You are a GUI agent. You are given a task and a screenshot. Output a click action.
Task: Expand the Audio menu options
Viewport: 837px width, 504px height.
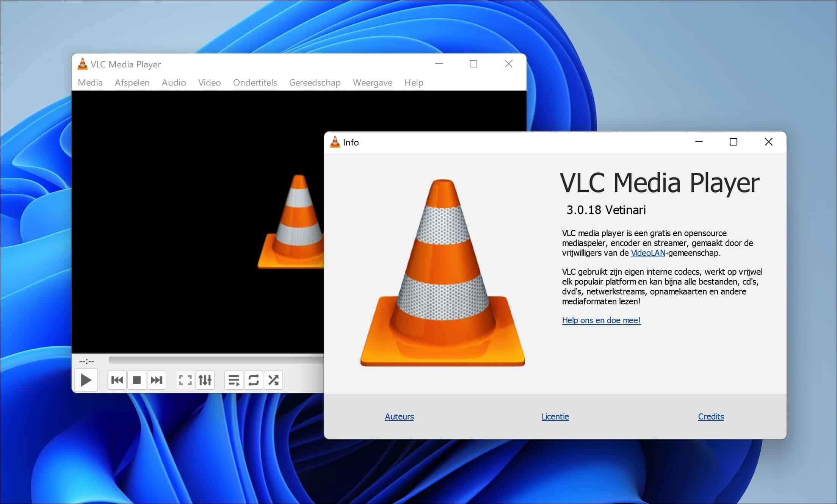(174, 83)
